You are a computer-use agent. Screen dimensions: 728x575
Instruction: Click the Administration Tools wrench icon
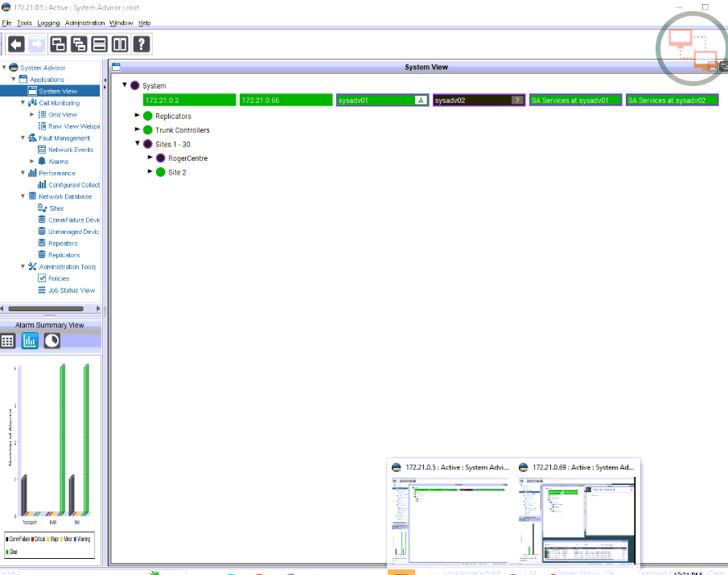click(x=32, y=266)
